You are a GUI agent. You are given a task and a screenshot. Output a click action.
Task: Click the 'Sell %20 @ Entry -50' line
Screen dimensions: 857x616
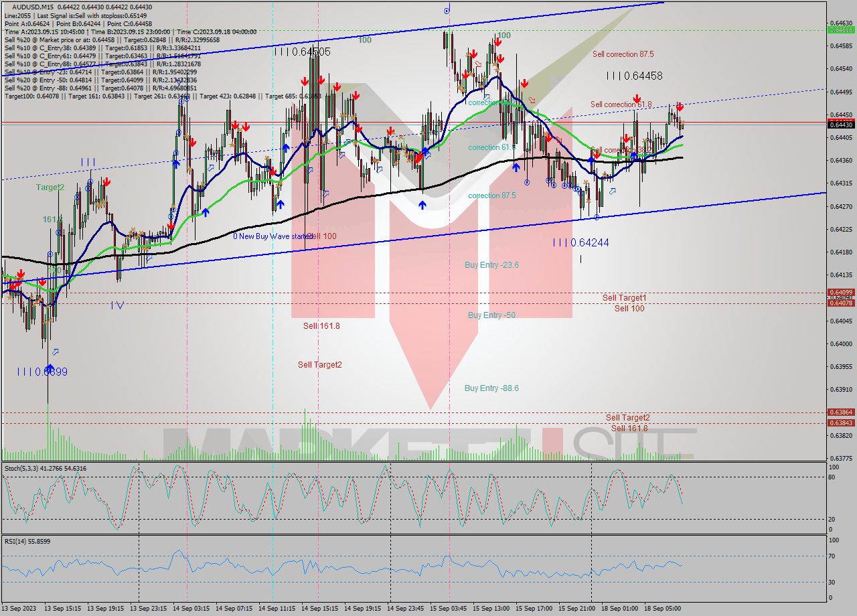(x=100, y=80)
